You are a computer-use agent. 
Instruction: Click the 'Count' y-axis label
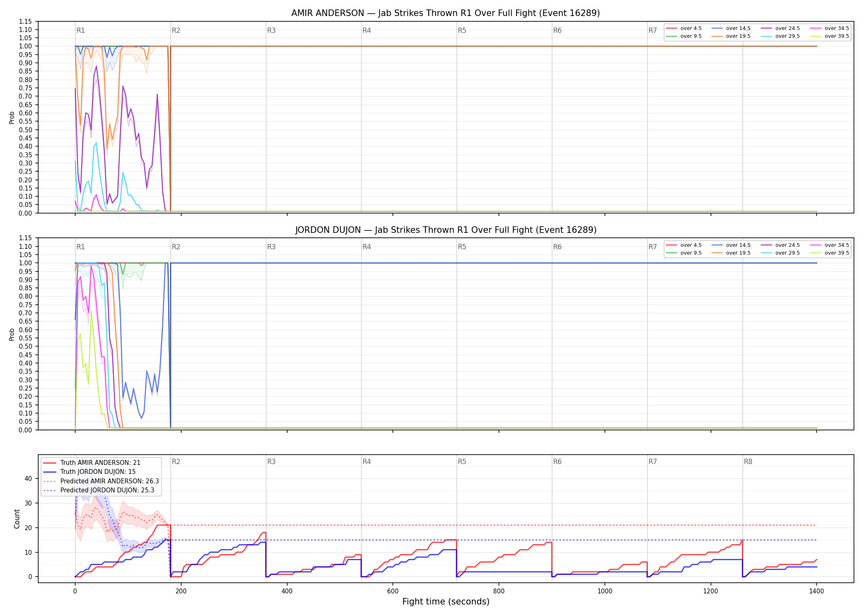point(17,519)
